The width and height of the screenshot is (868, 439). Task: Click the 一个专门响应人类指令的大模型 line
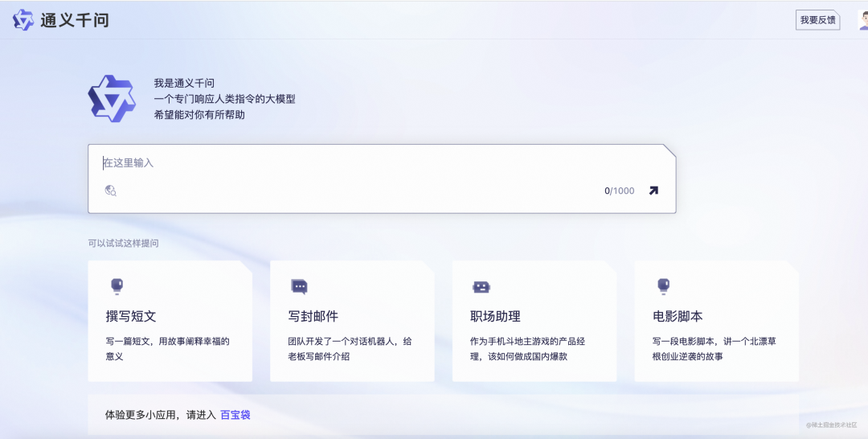coord(225,99)
